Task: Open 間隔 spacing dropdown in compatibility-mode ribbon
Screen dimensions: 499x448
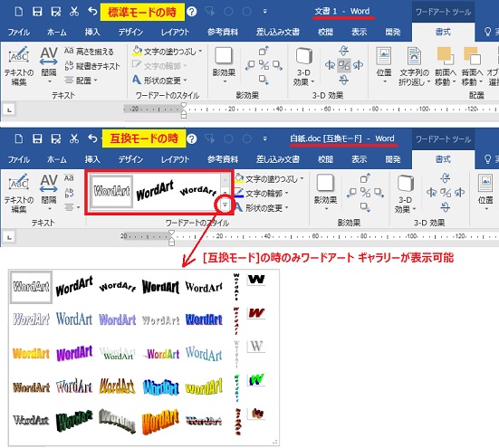Action: tap(49, 194)
